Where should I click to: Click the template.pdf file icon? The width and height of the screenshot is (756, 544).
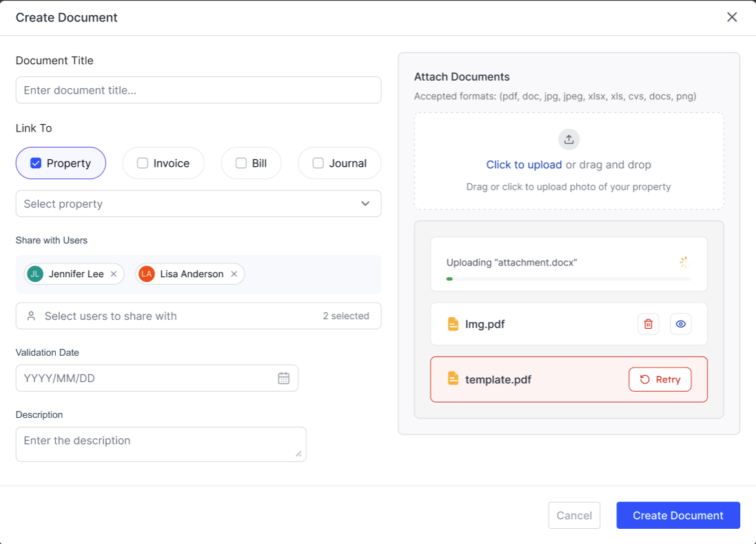(x=453, y=379)
